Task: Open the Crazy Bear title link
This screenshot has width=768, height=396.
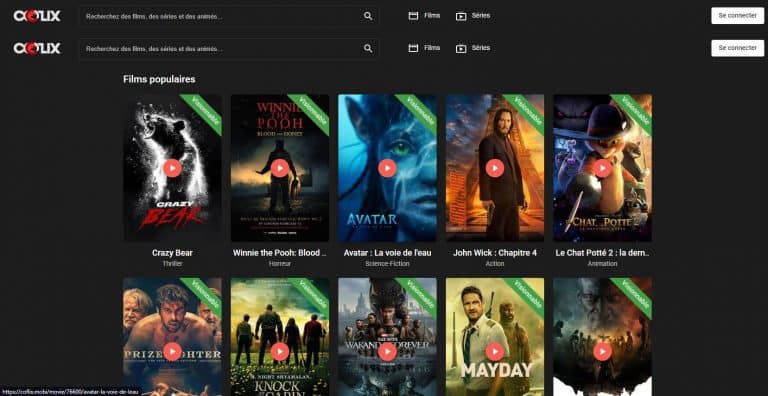Action: (172, 253)
